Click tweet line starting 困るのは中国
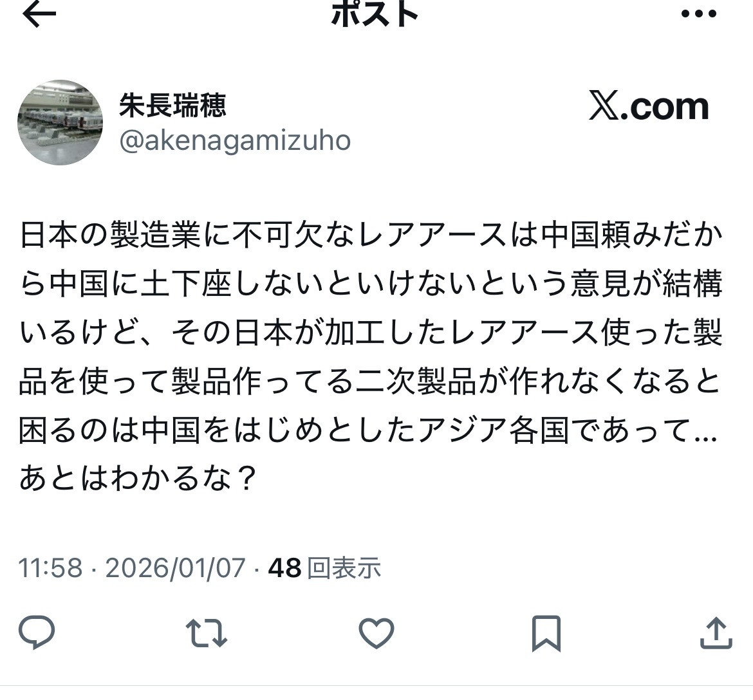 (x=369, y=429)
